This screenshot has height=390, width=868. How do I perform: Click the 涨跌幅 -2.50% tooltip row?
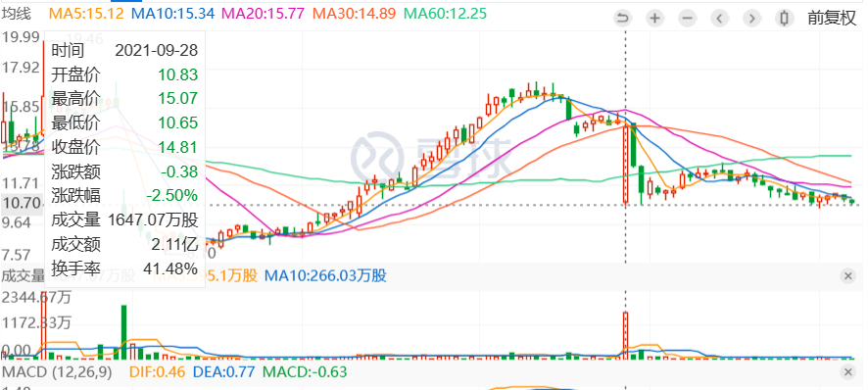coord(124,196)
